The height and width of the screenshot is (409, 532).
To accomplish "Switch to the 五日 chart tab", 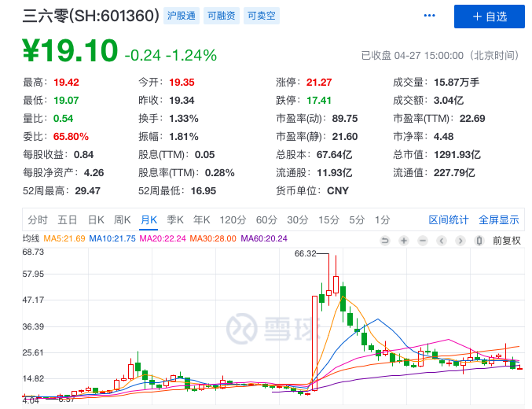I will [x=67, y=219].
